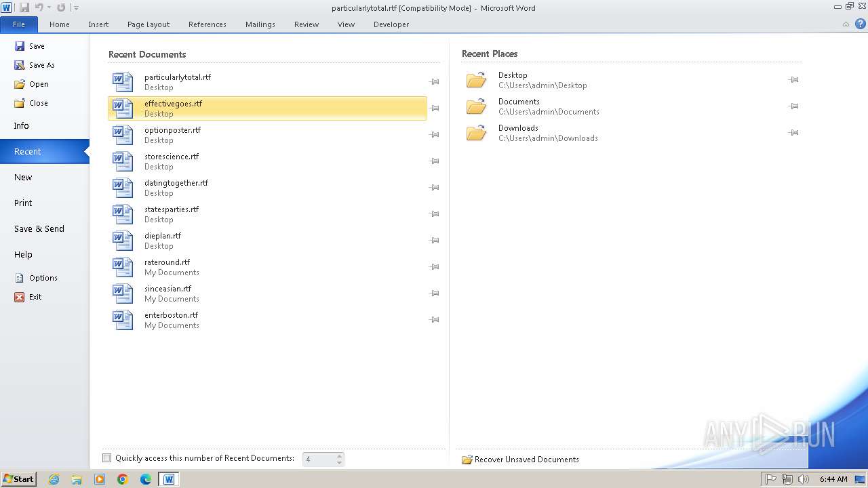
Task: Collapse the ribbon with the caret icon
Action: pos(846,24)
